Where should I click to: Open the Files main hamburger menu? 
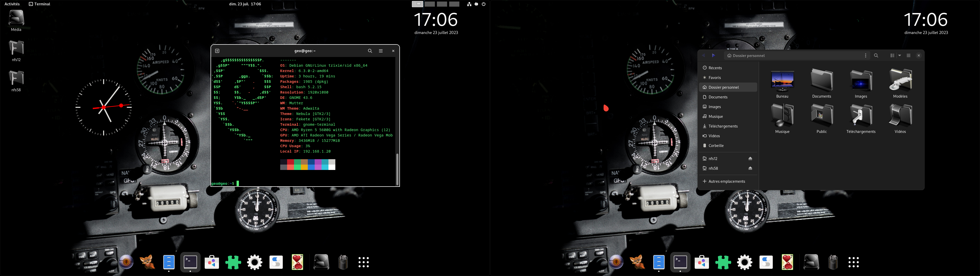click(909, 56)
